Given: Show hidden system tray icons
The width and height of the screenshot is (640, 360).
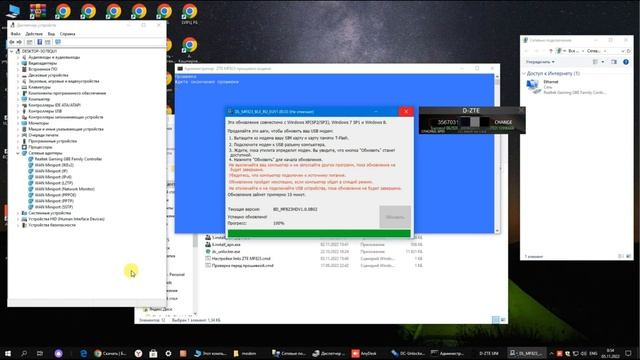Looking at the screenshot, I should [x=551, y=353].
